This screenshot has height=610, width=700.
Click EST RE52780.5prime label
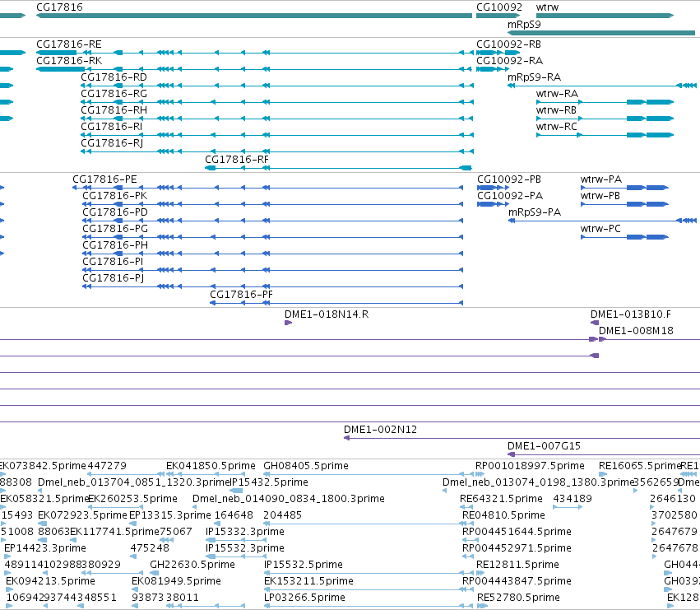(x=518, y=598)
